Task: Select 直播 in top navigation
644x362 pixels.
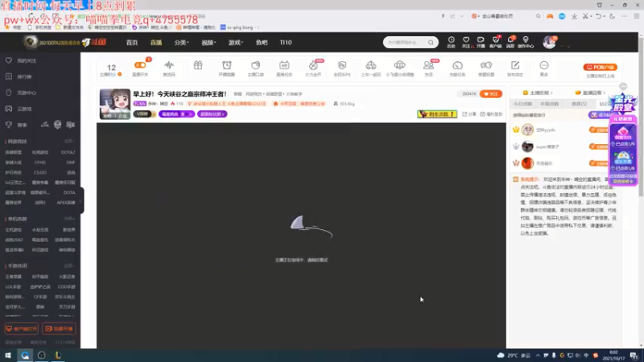Action: pyautogui.click(x=156, y=43)
